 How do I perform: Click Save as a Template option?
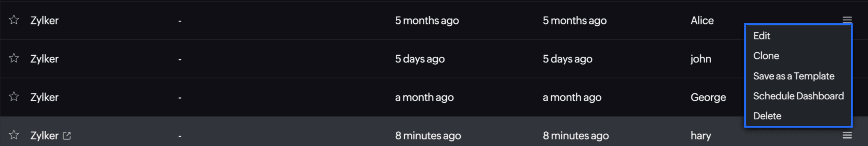click(794, 76)
